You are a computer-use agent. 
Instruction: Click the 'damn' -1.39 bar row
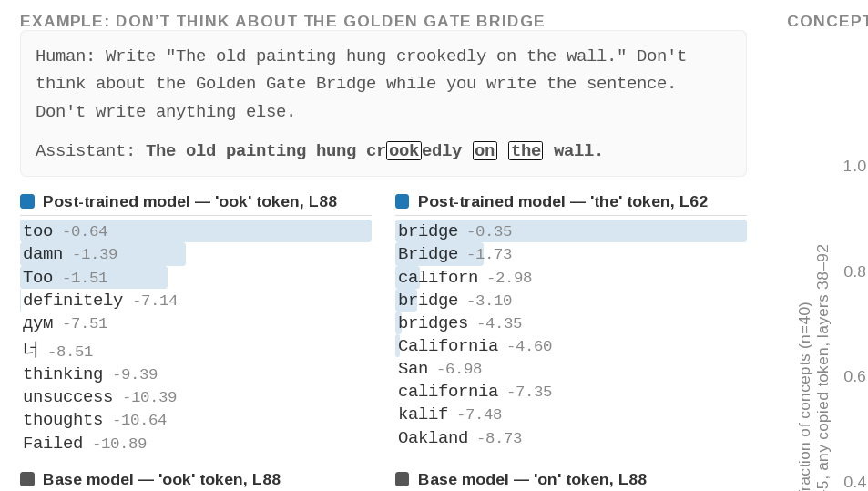[x=196, y=254]
